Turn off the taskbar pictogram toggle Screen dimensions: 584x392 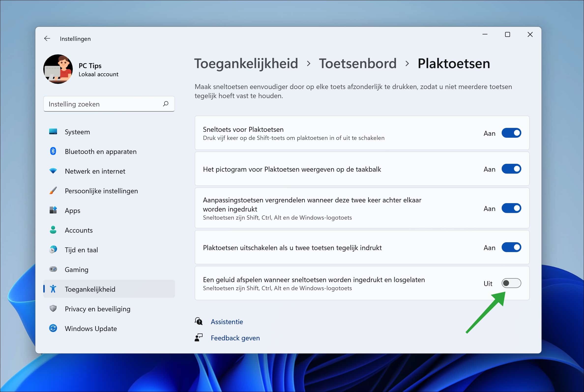(511, 169)
